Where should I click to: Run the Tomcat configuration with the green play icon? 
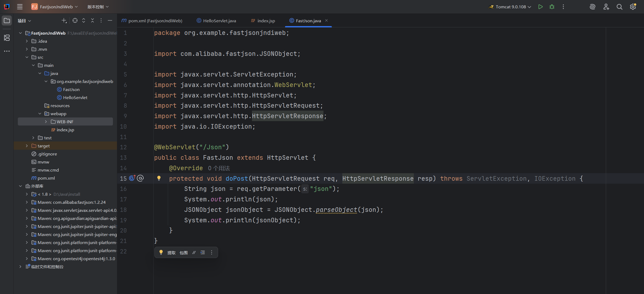click(x=540, y=7)
